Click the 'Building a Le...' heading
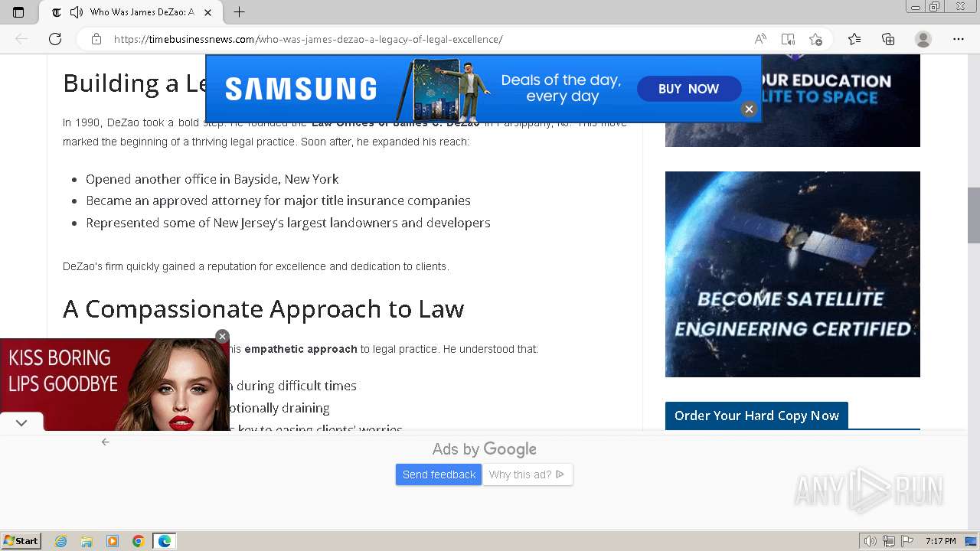Screen dimensions: 980x551 (133, 83)
